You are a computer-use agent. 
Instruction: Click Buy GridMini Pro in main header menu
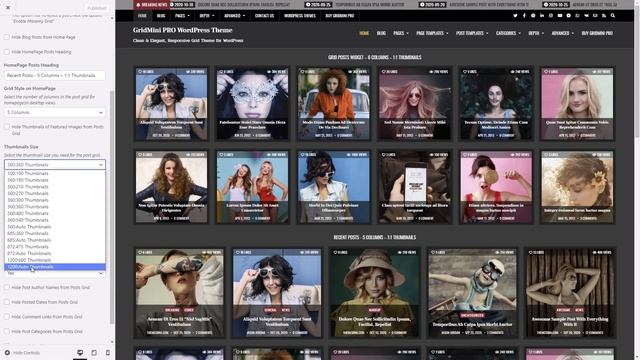(x=597, y=33)
